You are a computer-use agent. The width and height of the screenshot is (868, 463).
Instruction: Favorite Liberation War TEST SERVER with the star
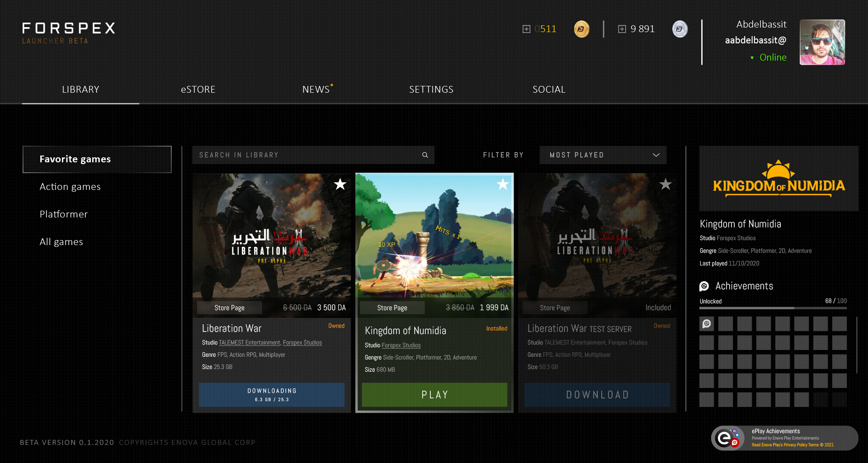(665, 184)
